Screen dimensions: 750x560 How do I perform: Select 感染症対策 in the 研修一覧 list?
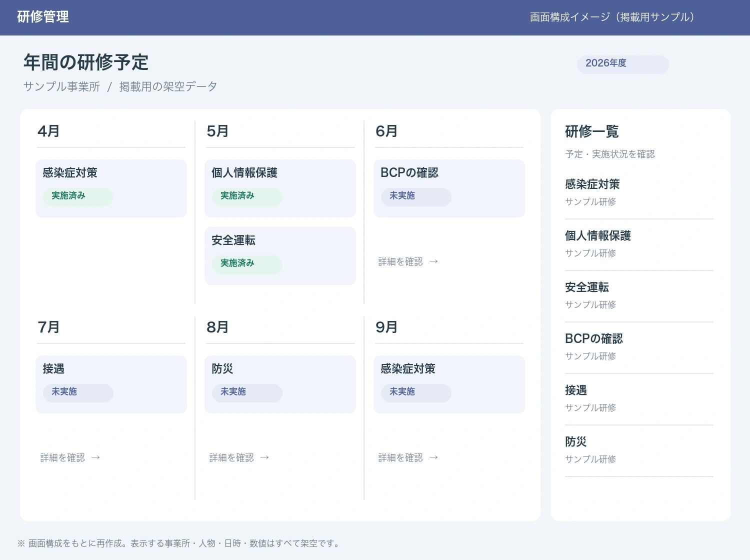(x=639, y=193)
